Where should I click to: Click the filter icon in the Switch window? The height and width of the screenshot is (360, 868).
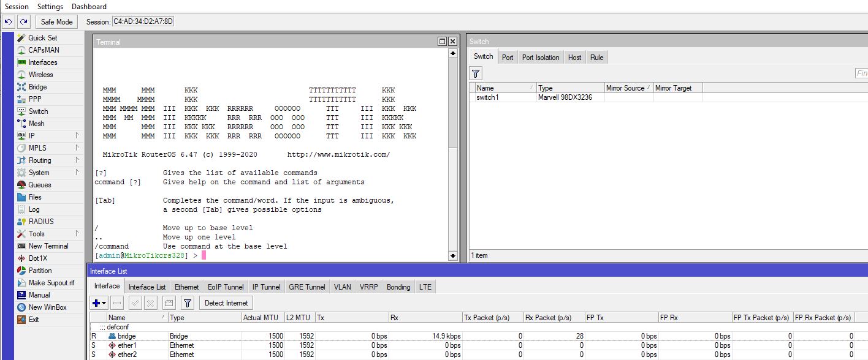coord(476,73)
